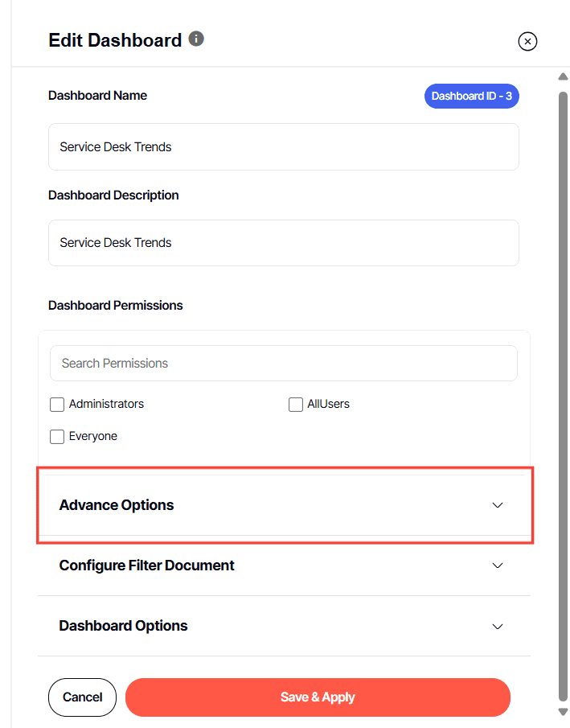Close the Edit Dashboard panel
The image size is (570, 728).
[527, 41]
